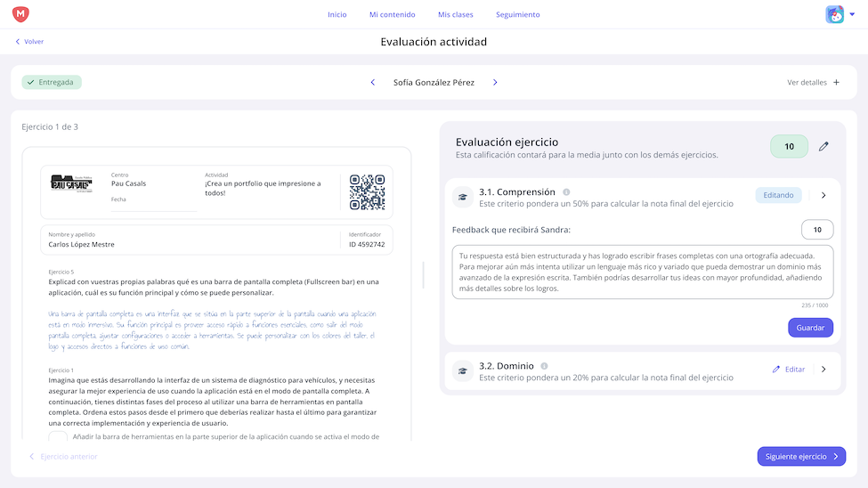Click the red M app logo
Screen dimensions: 868x488
coord(20,14)
